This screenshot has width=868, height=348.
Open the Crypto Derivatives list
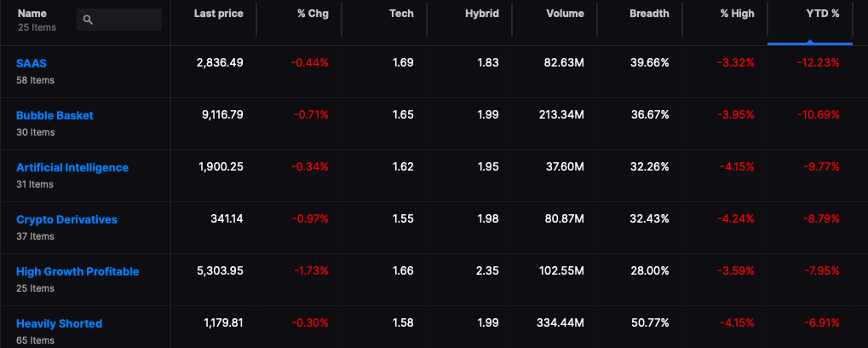(67, 220)
